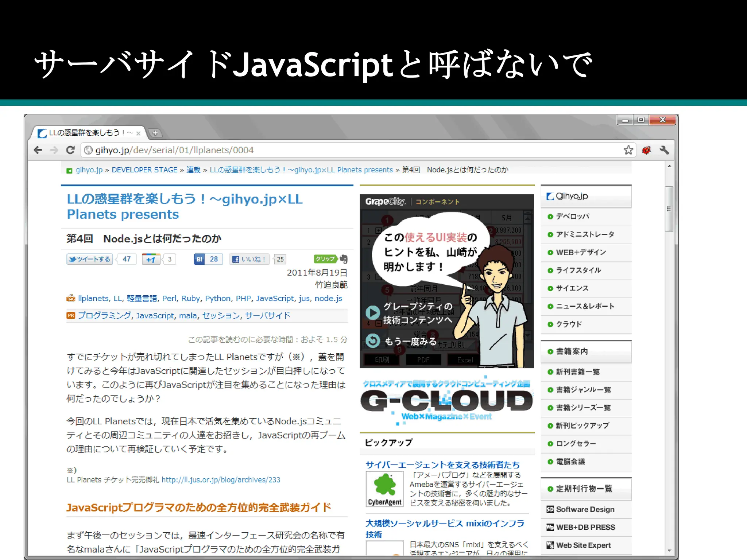
Task: Reload the page with the refresh icon
Action: 70,150
